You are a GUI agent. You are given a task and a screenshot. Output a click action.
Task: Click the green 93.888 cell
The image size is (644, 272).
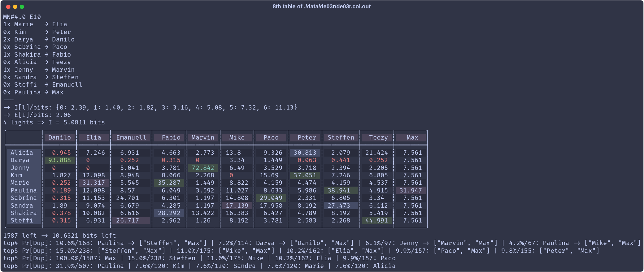[59, 160]
